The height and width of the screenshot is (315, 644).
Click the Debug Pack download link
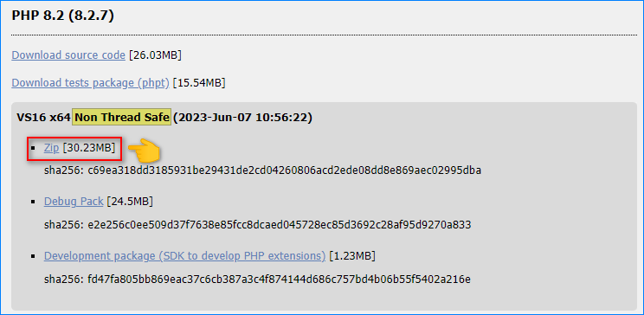[x=74, y=202]
